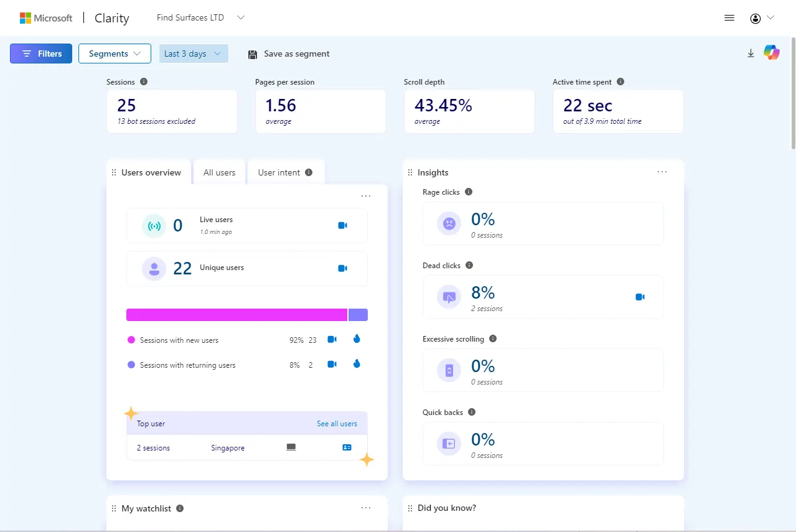Screen dimensions: 796x532
Task: Open Insights card more options menu
Action: (662, 172)
